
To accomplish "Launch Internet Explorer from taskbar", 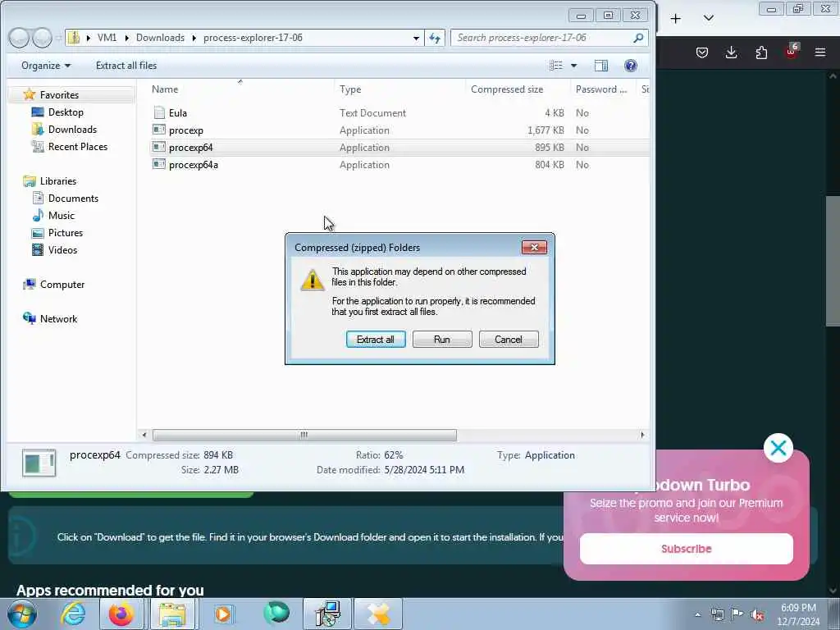I will pyautogui.click(x=72, y=614).
